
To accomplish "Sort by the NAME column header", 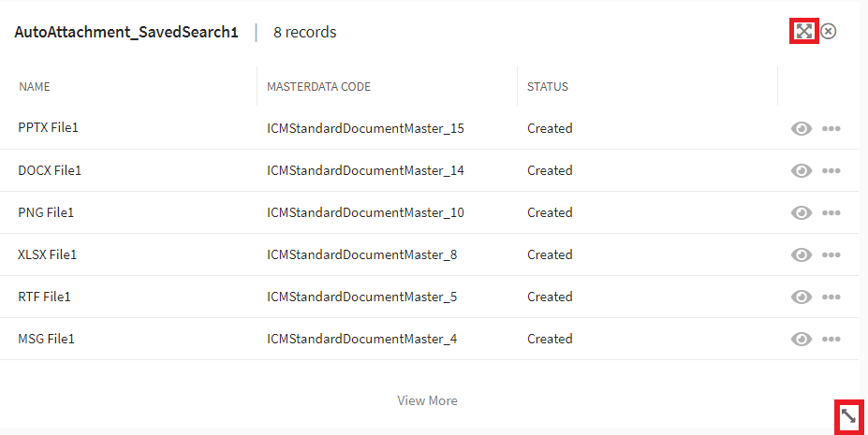I will point(35,87).
